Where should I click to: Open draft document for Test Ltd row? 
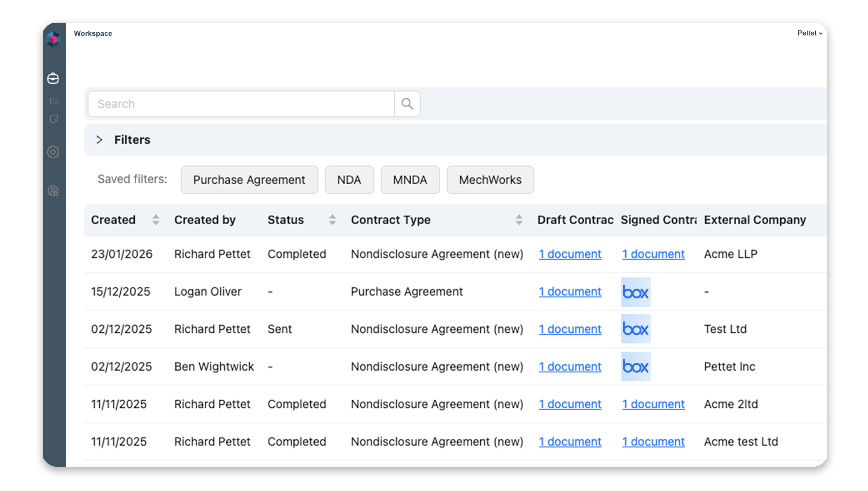570,329
